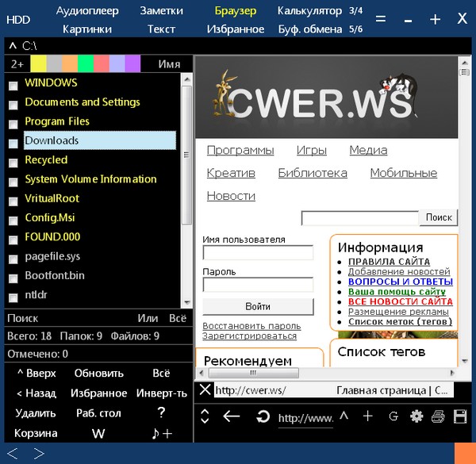The width and height of the screenshot is (476, 464).
Task: Open the 2+ column selector
Action: point(17,64)
